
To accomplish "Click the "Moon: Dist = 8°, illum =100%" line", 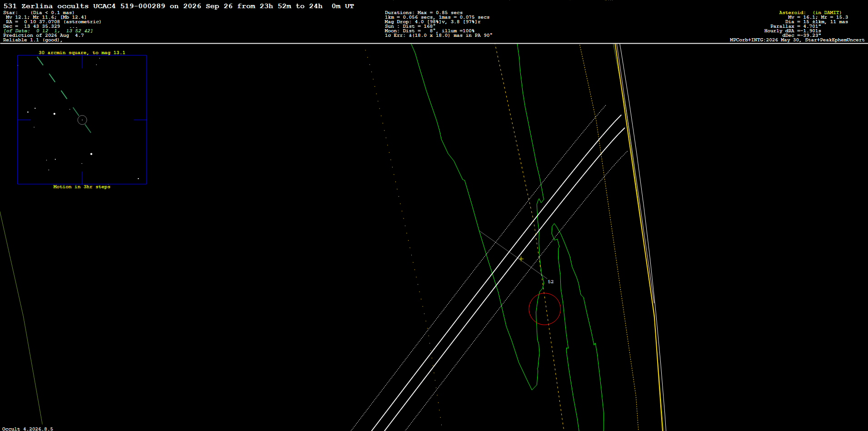I will tap(429, 31).
